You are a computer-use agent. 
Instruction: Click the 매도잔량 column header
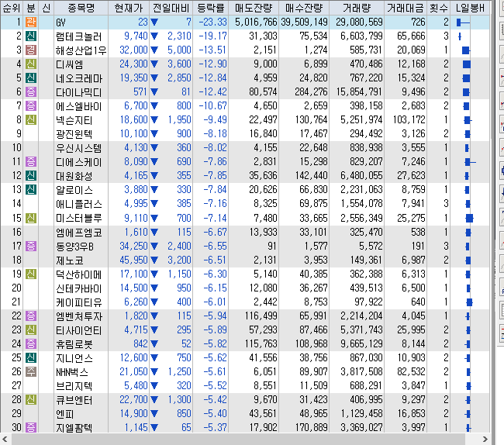[x=254, y=8]
